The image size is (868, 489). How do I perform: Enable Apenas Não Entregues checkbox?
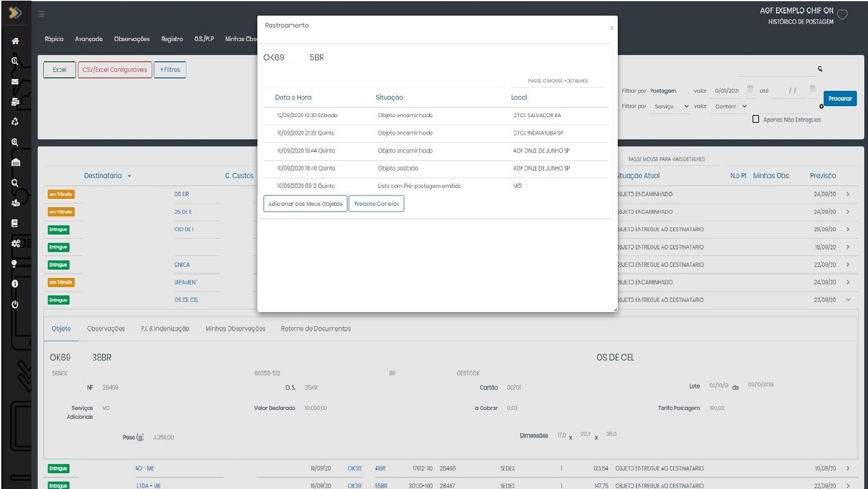[756, 120]
